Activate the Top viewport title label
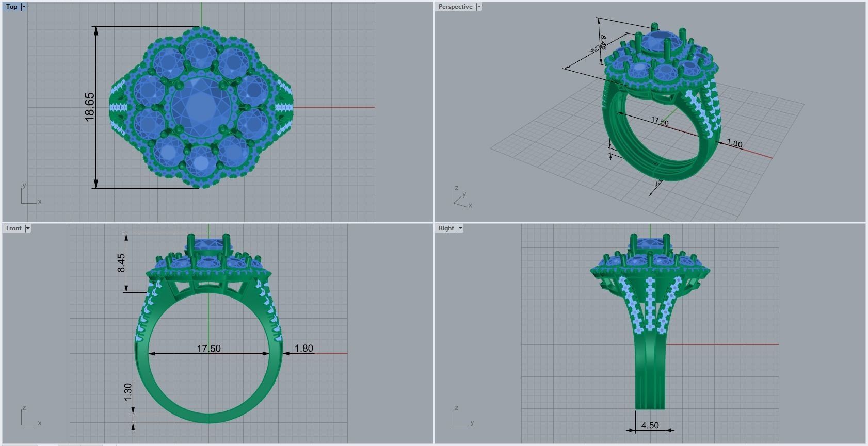 (x=11, y=7)
